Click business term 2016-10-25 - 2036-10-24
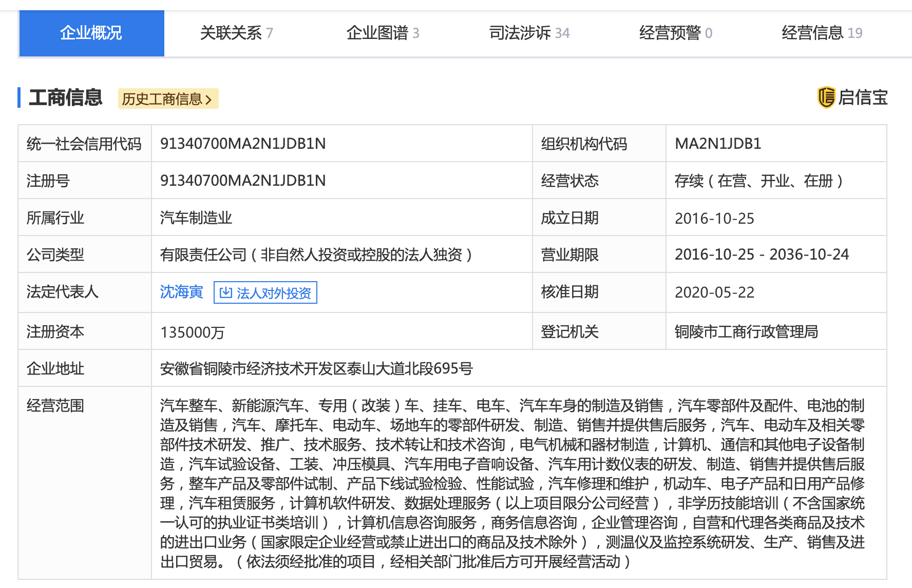 pyautogui.click(x=762, y=254)
